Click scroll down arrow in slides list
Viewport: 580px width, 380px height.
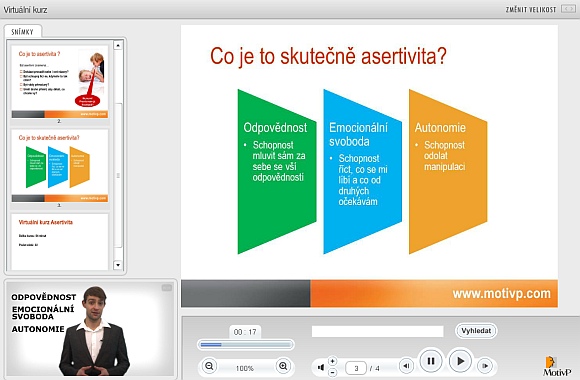118,265
